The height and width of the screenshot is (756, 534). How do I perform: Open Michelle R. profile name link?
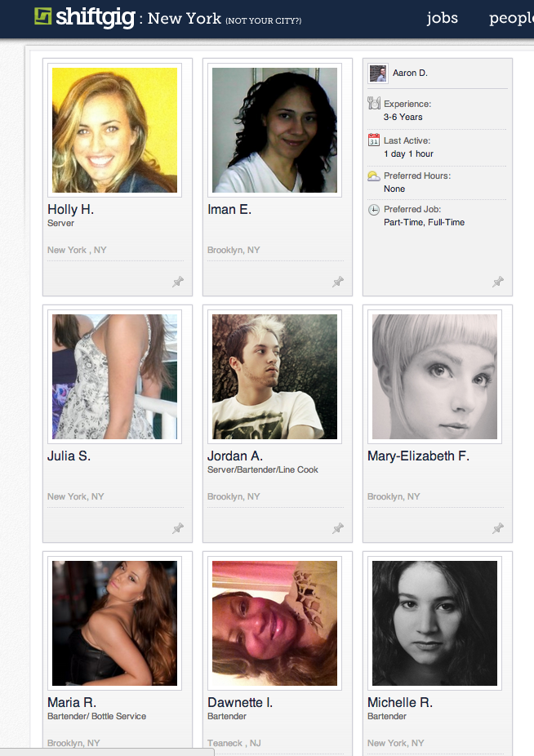coord(400,702)
